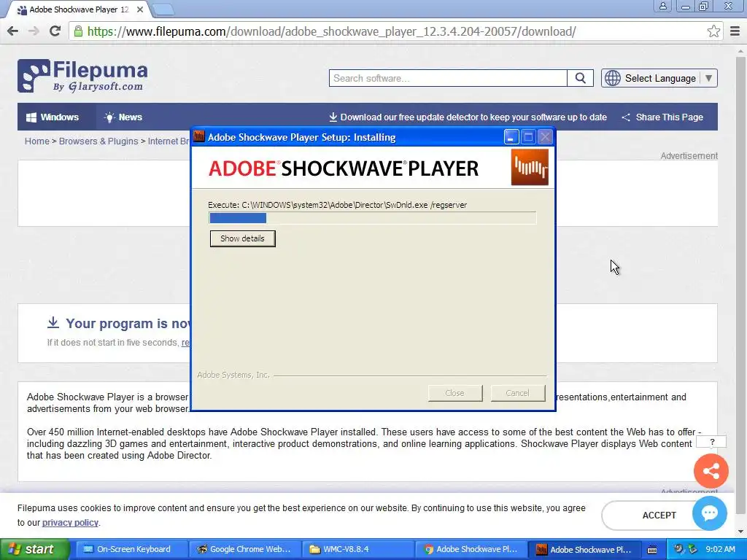Minimize the Shockwave Player Setup window
The height and width of the screenshot is (560, 747).
pos(511,137)
